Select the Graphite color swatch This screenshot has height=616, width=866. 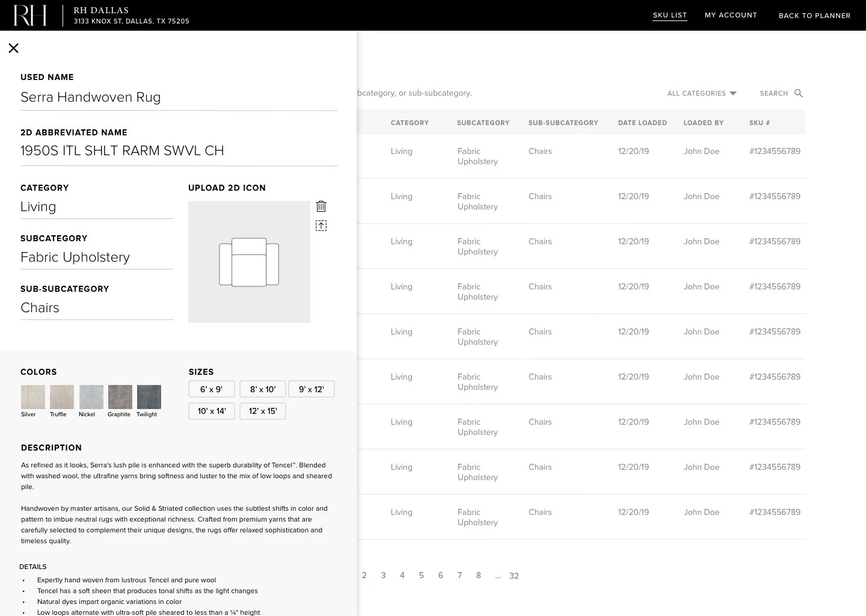point(120,397)
